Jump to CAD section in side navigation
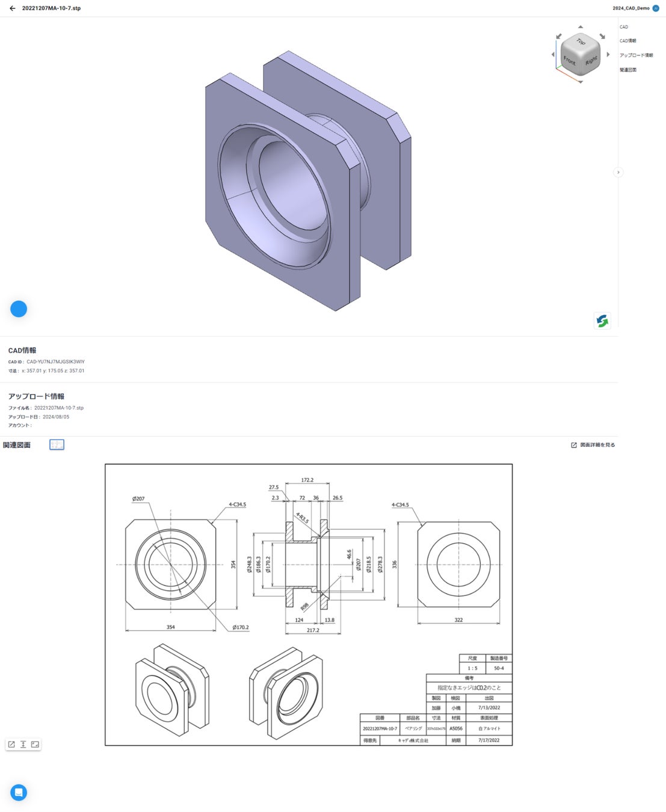The height and width of the screenshot is (812, 666). (x=624, y=27)
